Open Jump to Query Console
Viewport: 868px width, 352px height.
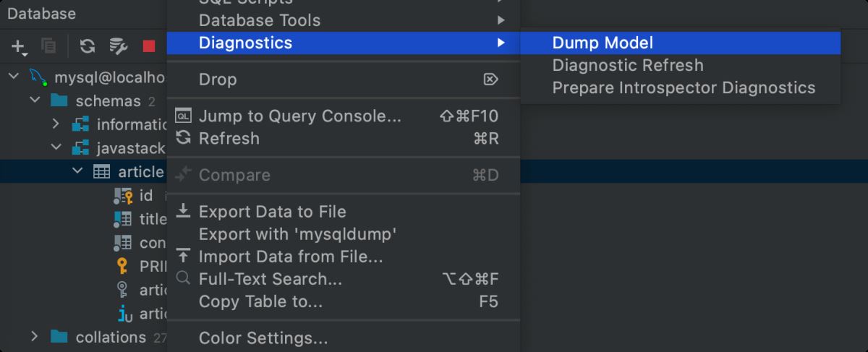(299, 116)
